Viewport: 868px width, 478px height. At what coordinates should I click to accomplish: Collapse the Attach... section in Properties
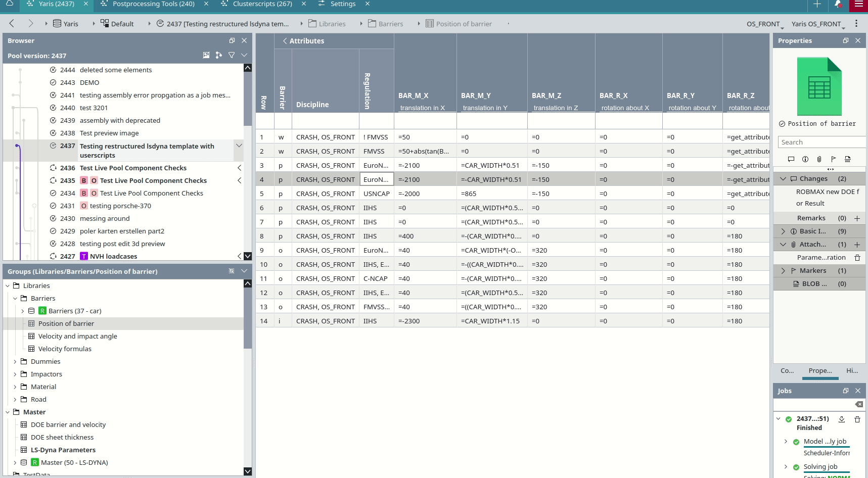pos(784,245)
